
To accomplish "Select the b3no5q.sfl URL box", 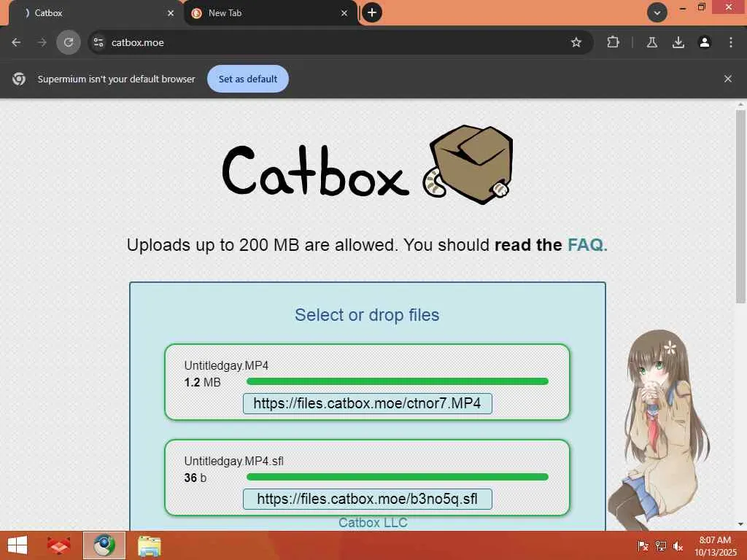I will point(368,499).
